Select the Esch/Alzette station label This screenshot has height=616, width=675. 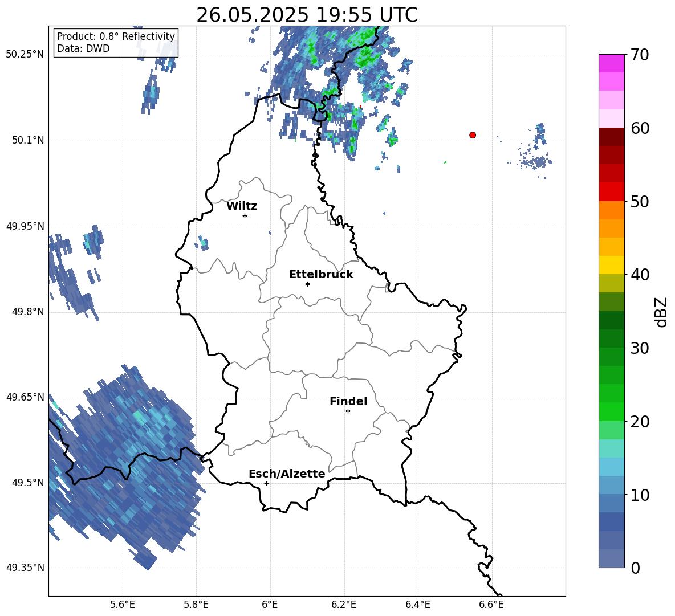coord(287,474)
